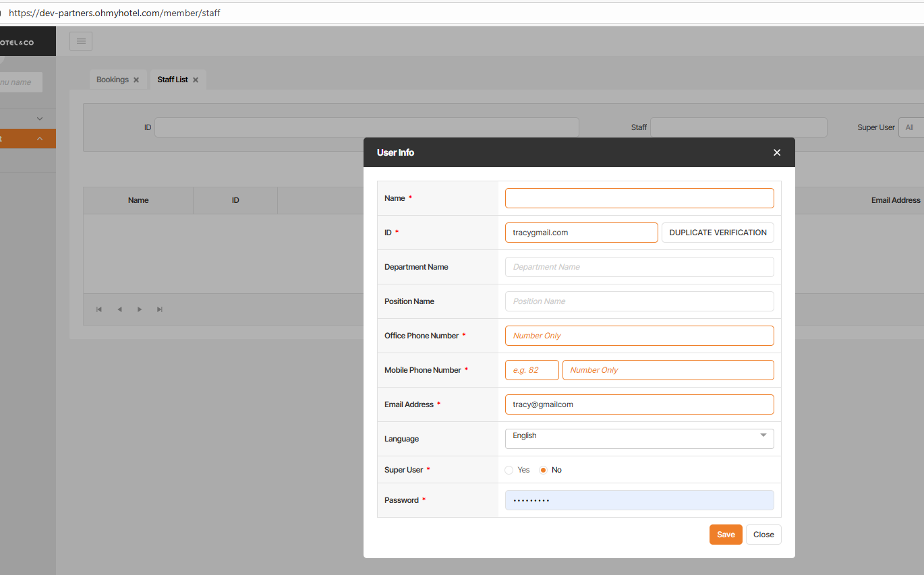Click the DUPLICATE VERIFICATION button
The height and width of the screenshot is (575, 924).
pyautogui.click(x=718, y=233)
